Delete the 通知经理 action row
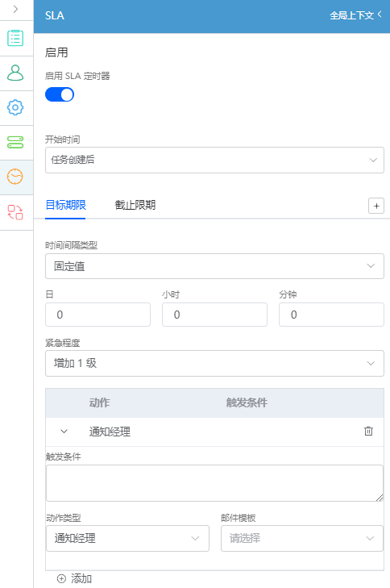The image size is (390, 588). pyautogui.click(x=368, y=432)
